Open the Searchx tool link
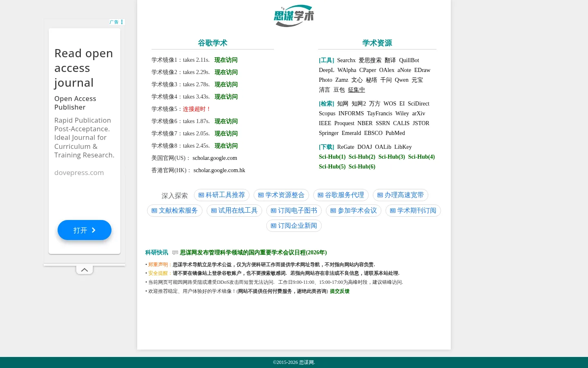Screen dimensions: 588x368 (x=346, y=61)
